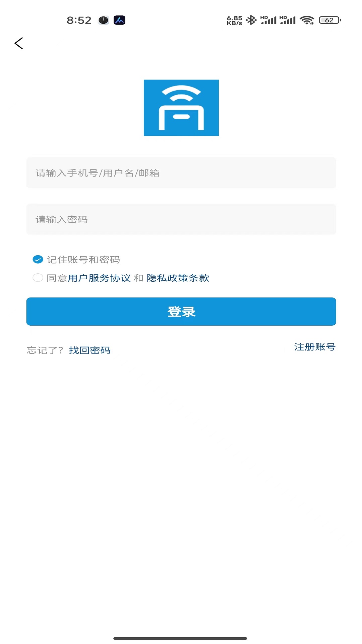Check the 同意 agreement checkbox
This screenshot has width=362, height=644.
tap(38, 278)
